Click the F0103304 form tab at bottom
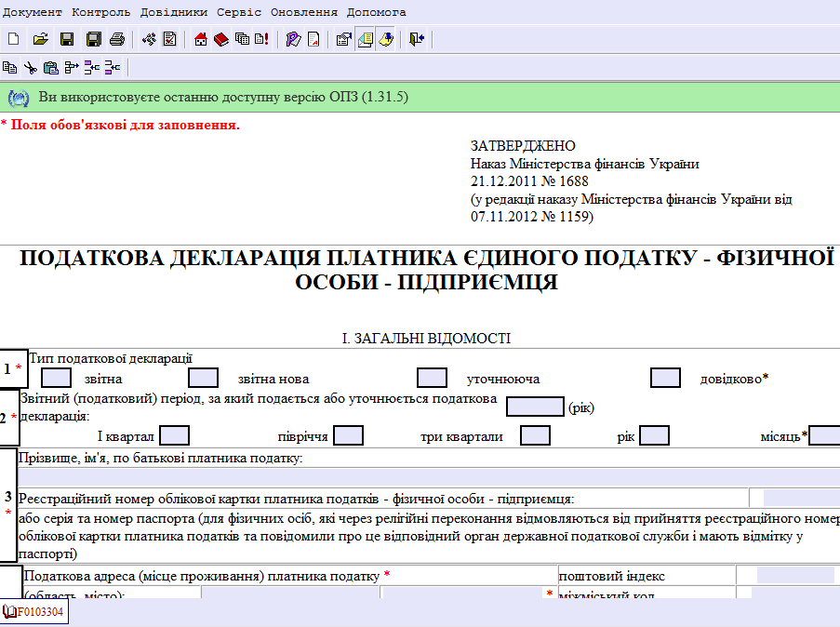This screenshot has width=840, height=627. (x=35, y=611)
